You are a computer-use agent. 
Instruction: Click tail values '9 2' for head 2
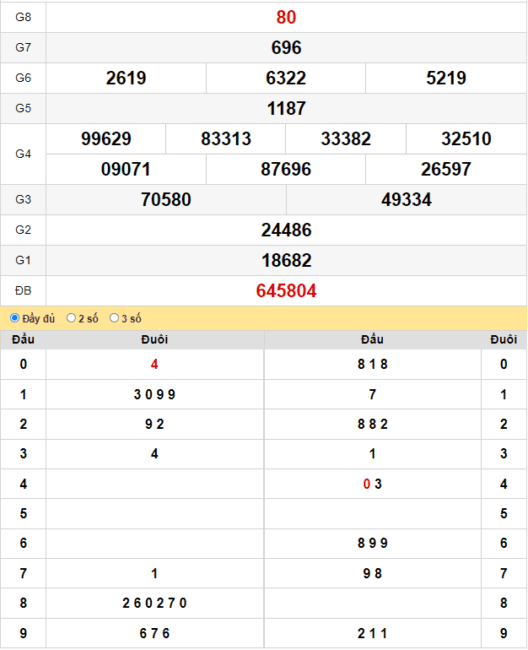(155, 424)
